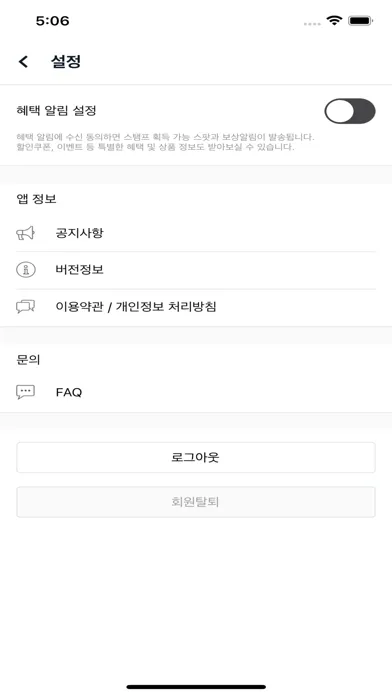Click the 5:06 clock in status bar
The width and height of the screenshot is (392, 696).
pyautogui.click(x=52, y=21)
